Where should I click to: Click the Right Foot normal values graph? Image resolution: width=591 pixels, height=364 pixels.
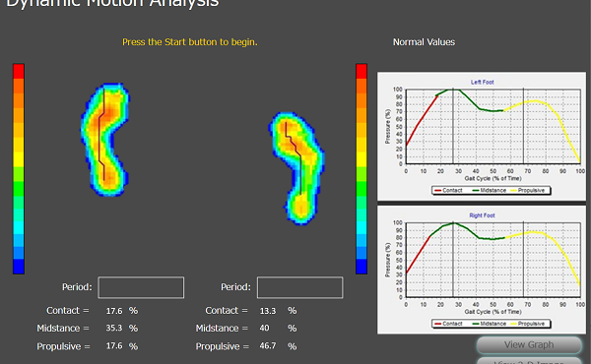click(x=482, y=270)
